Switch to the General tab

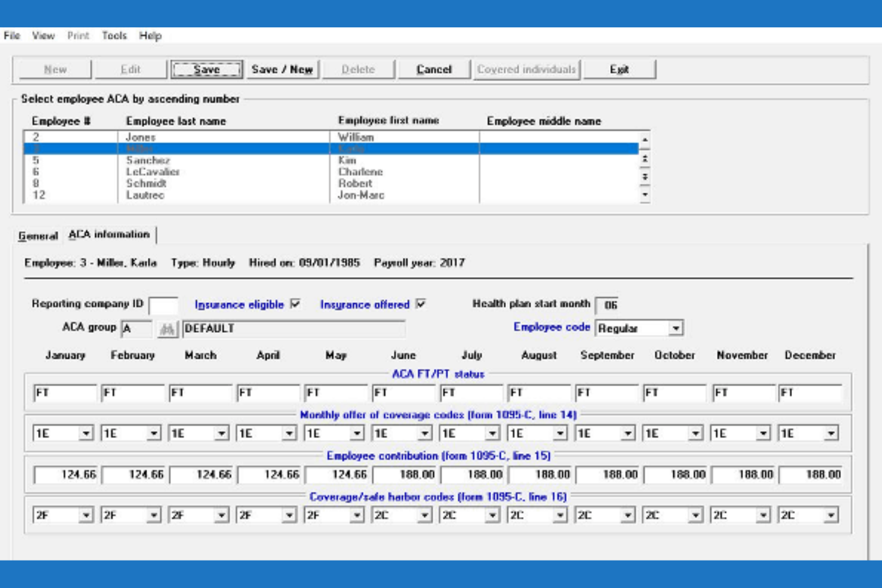(38, 236)
